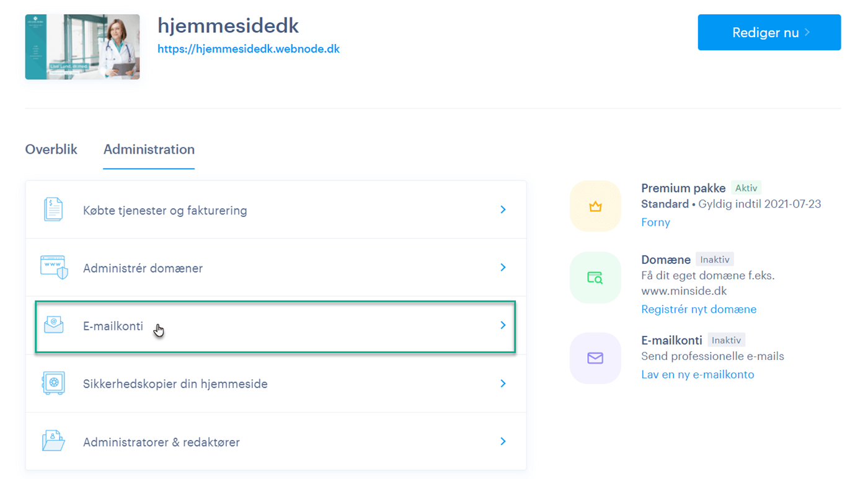
Task: Expand Administratorer & redaktører chevron
Action: coord(503,442)
